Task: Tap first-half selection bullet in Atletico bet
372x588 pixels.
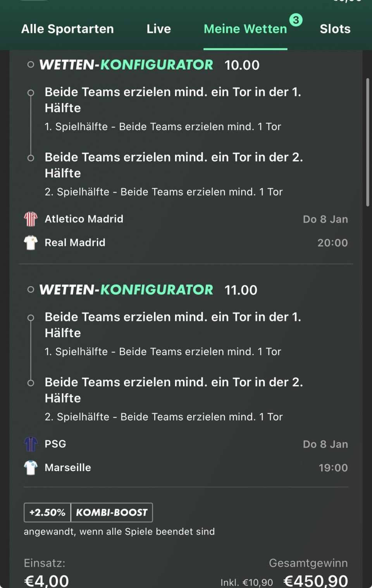Action: [31, 93]
